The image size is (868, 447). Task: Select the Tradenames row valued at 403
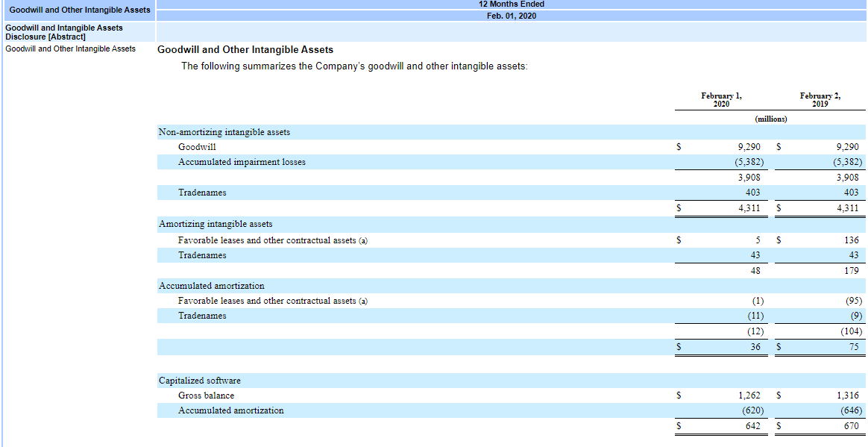(x=200, y=193)
